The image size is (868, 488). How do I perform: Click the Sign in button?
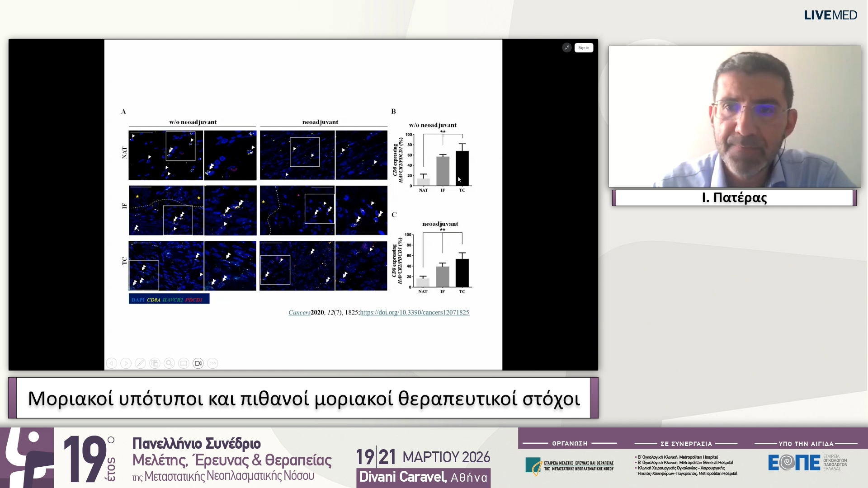pyautogui.click(x=584, y=48)
